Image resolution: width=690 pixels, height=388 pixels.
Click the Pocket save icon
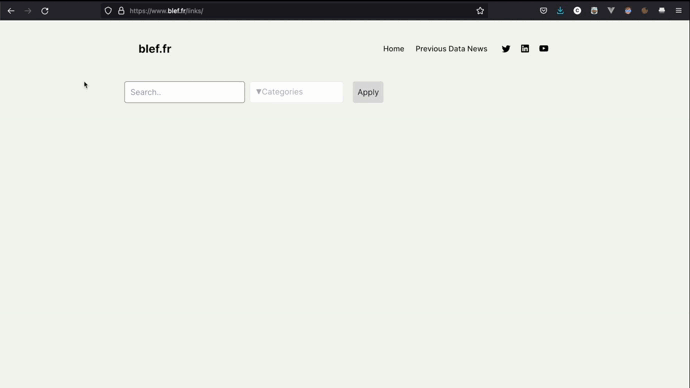pyautogui.click(x=543, y=11)
